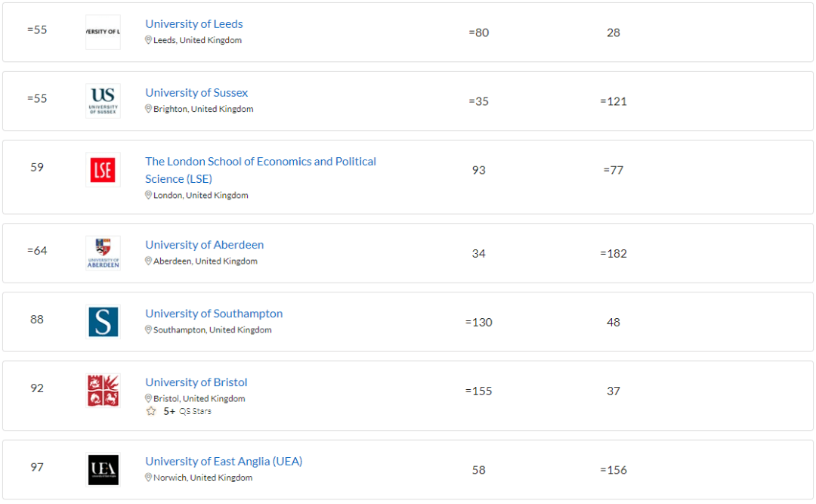This screenshot has height=504, width=816.
Task: Click the location pin beside Leeds, United Kingdom
Action: (148, 40)
